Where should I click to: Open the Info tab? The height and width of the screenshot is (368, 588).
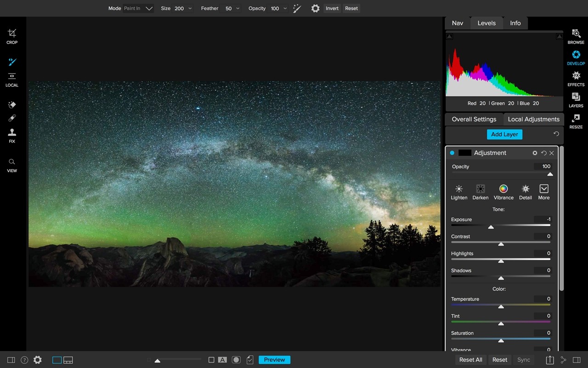click(515, 23)
